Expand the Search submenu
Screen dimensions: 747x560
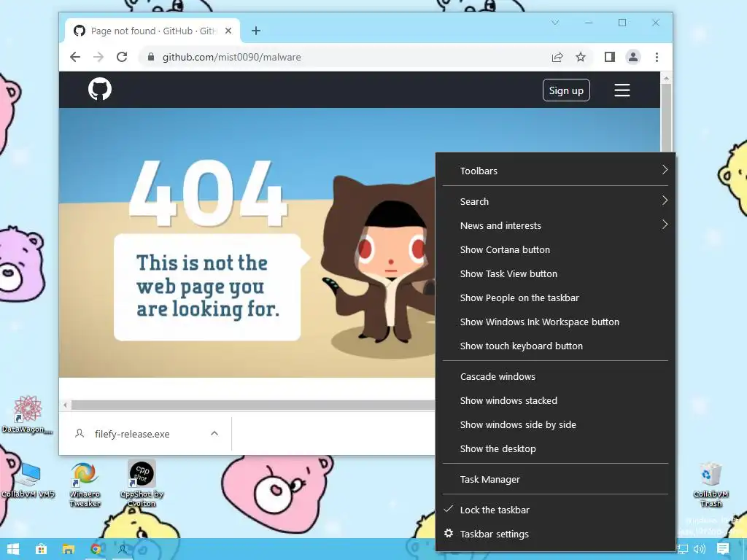[x=555, y=201]
